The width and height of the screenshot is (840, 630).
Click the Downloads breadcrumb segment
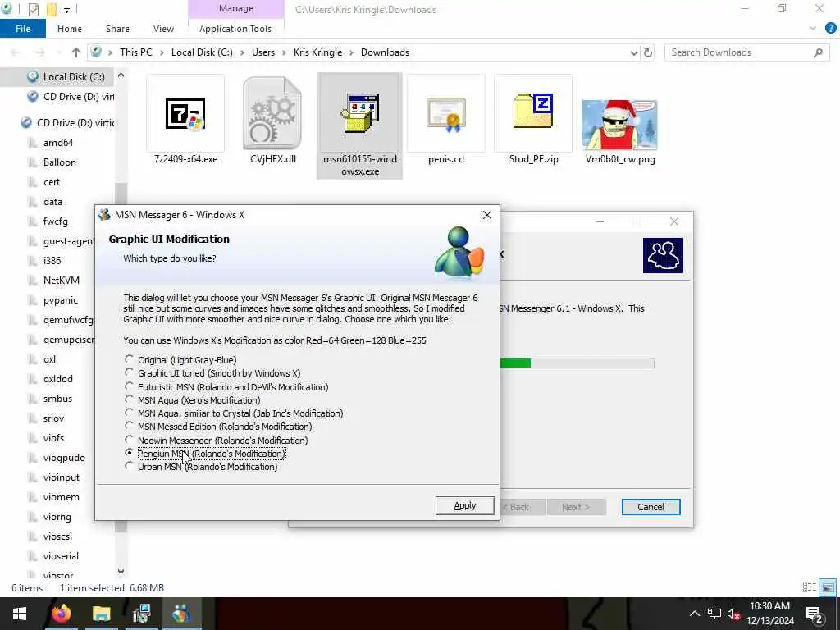point(385,52)
